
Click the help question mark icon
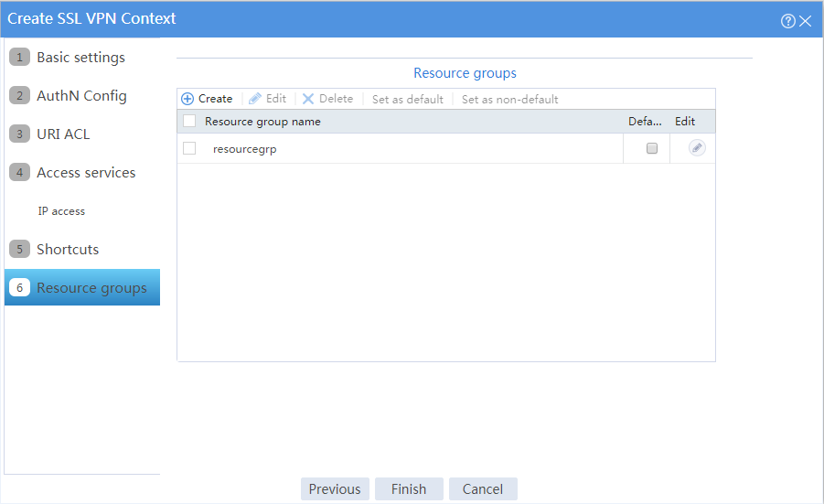point(787,21)
